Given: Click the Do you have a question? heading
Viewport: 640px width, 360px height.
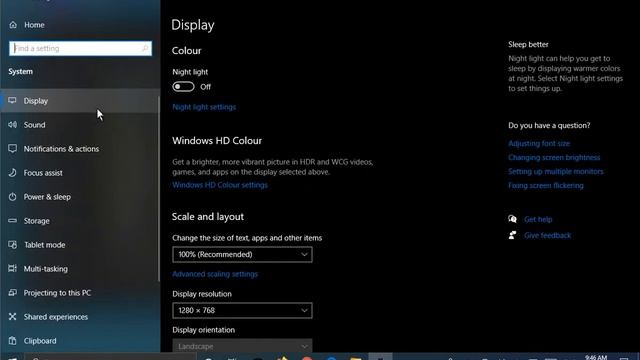Looking at the screenshot, I should pos(549,125).
